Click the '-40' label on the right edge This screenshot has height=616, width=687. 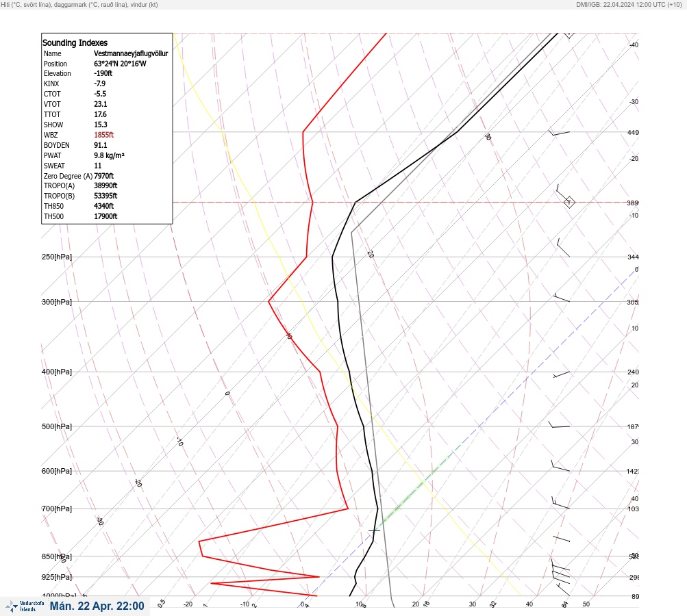pos(634,44)
